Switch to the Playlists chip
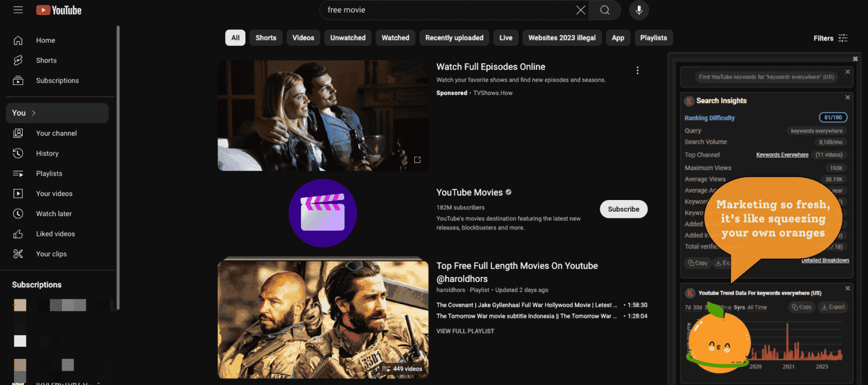Image resolution: width=868 pixels, height=385 pixels. 653,38
